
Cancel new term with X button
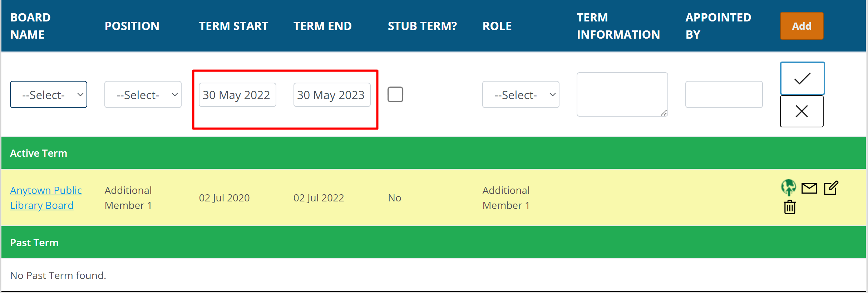point(802,111)
